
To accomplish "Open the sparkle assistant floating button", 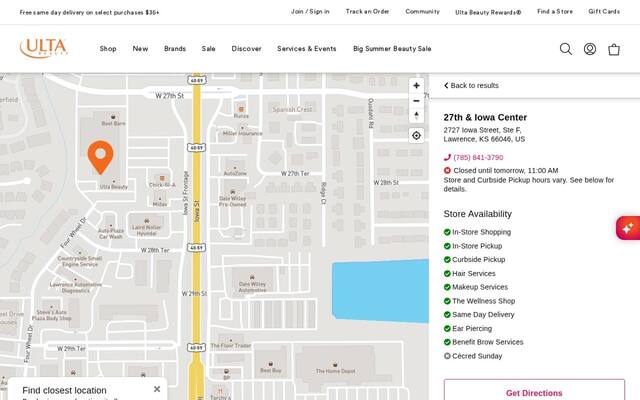I will (x=628, y=228).
